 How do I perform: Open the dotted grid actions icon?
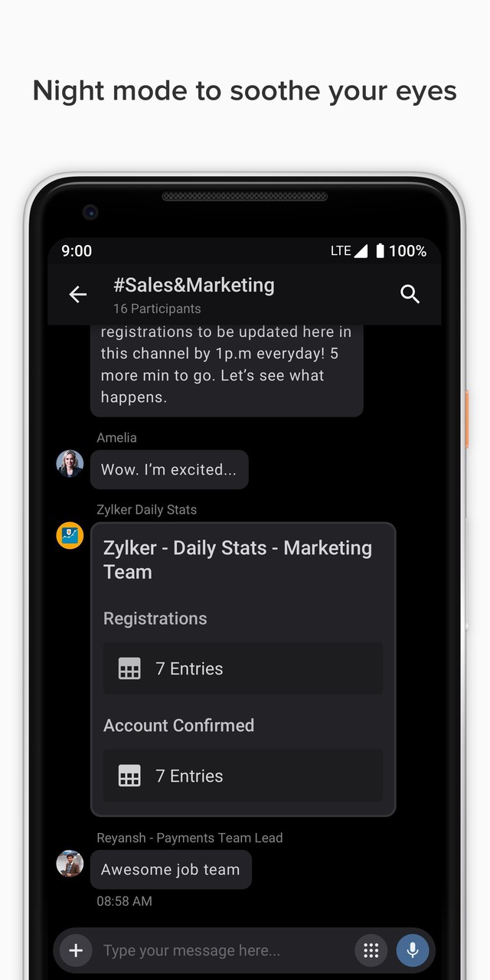(371, 950)
